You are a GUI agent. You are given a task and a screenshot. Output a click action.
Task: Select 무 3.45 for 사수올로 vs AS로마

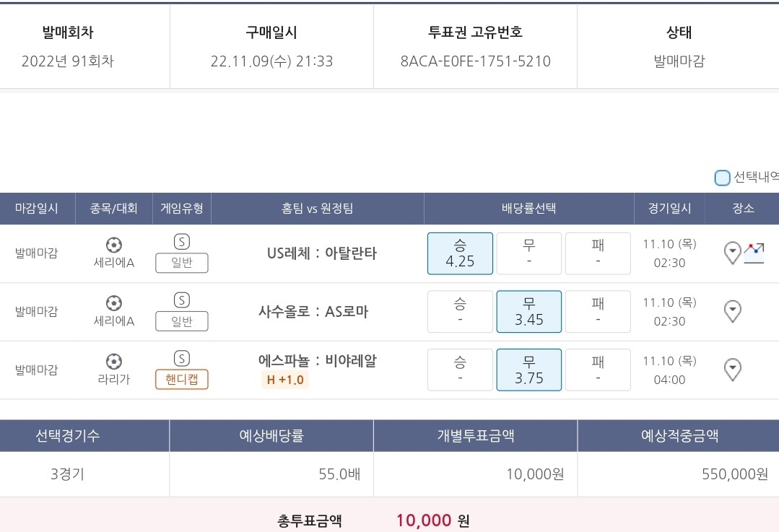(x=529, y=311)
